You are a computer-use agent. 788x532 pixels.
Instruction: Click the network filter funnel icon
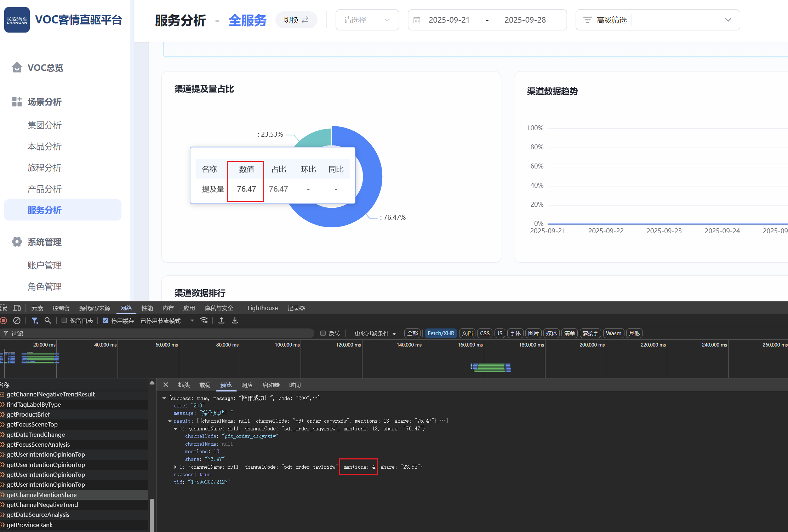35,321
